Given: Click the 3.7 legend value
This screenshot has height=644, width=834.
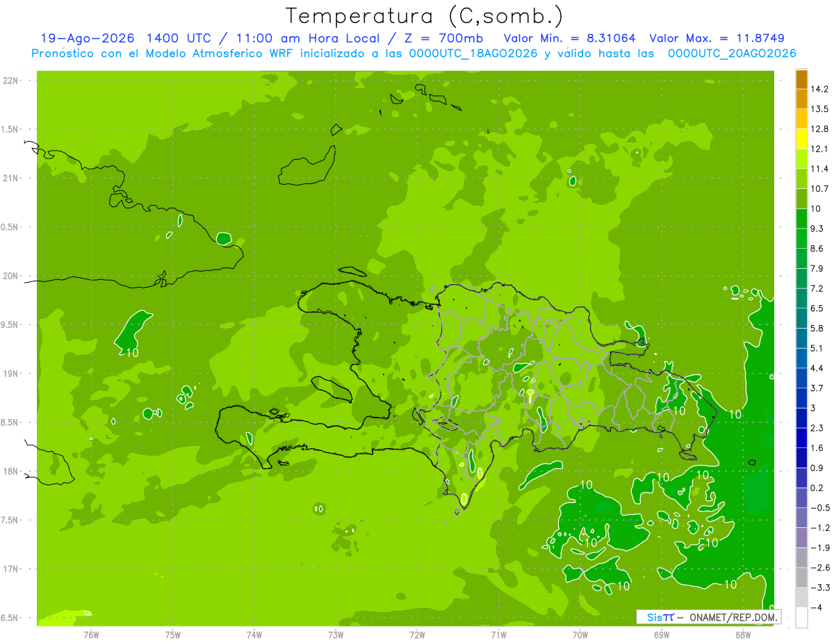Looking at the screenshot, I should click(817, 388).
